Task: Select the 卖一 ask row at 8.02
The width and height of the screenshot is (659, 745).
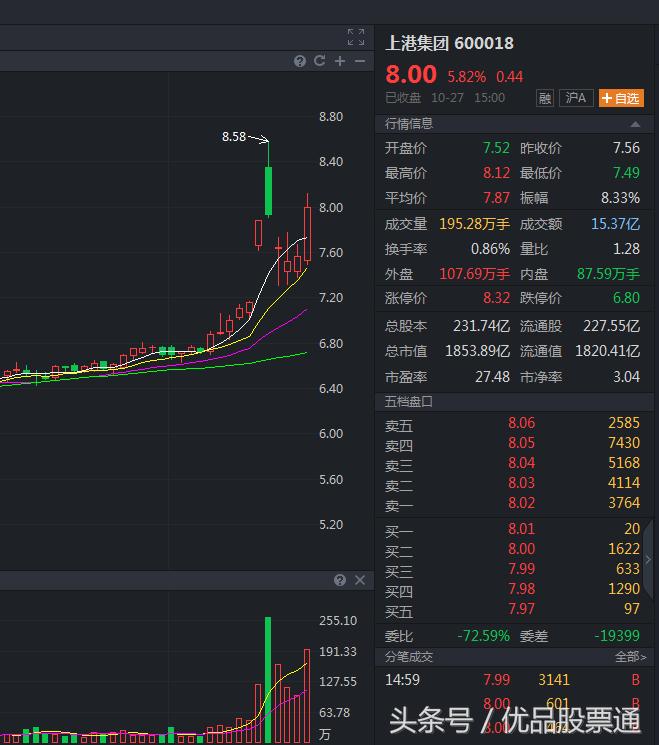Action: point(513,503)
